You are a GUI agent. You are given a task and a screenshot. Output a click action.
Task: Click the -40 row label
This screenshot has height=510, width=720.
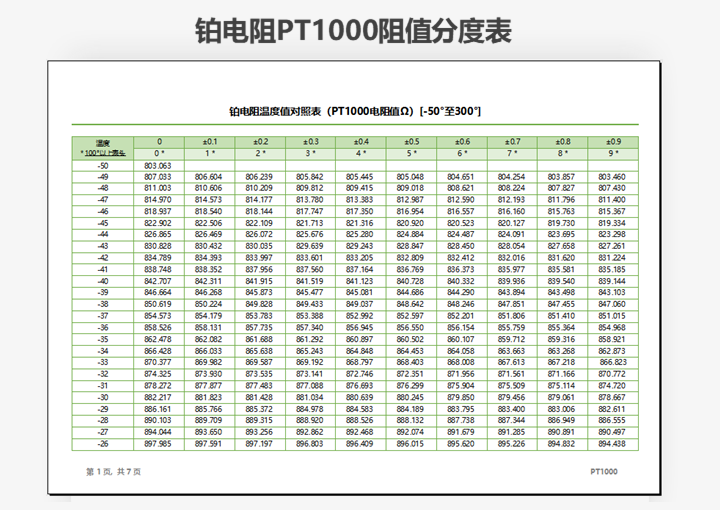[103, 281]
